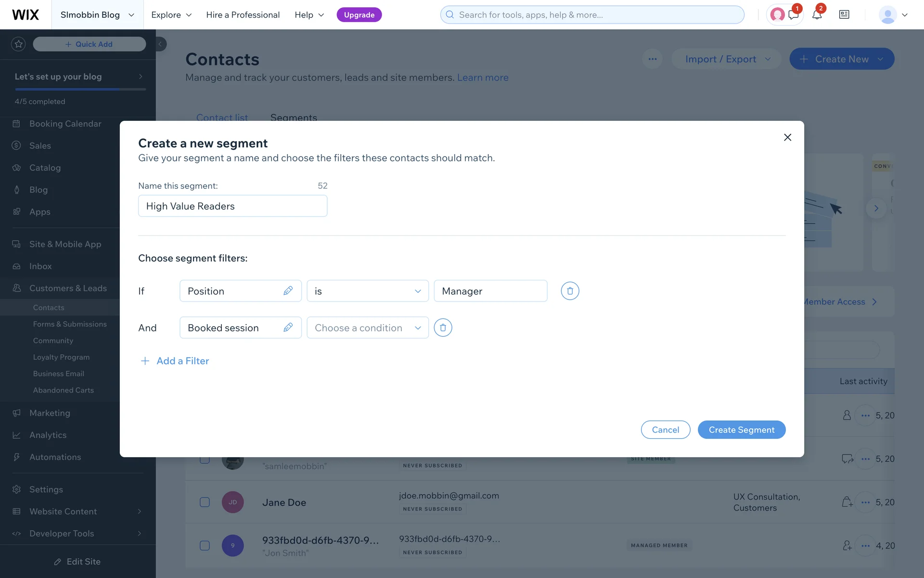This screenshot has width=924, height=578.
Task: Click the Create Segment button
Action: coord(741,430)
